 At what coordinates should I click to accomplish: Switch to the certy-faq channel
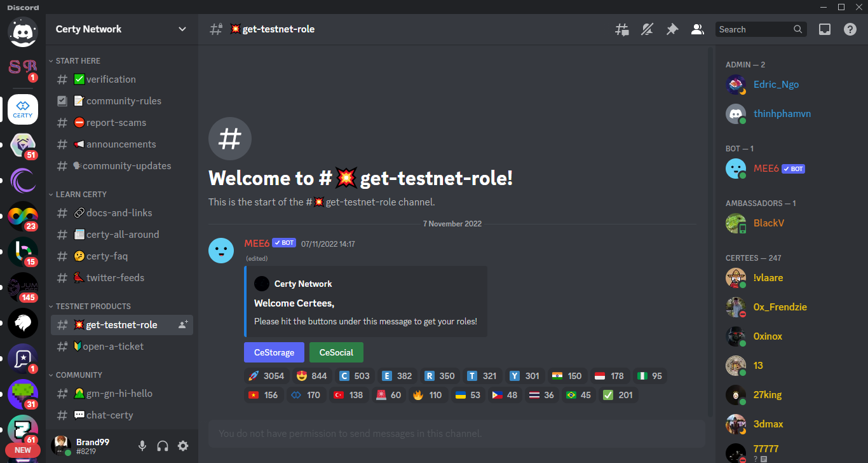[107, 256]
